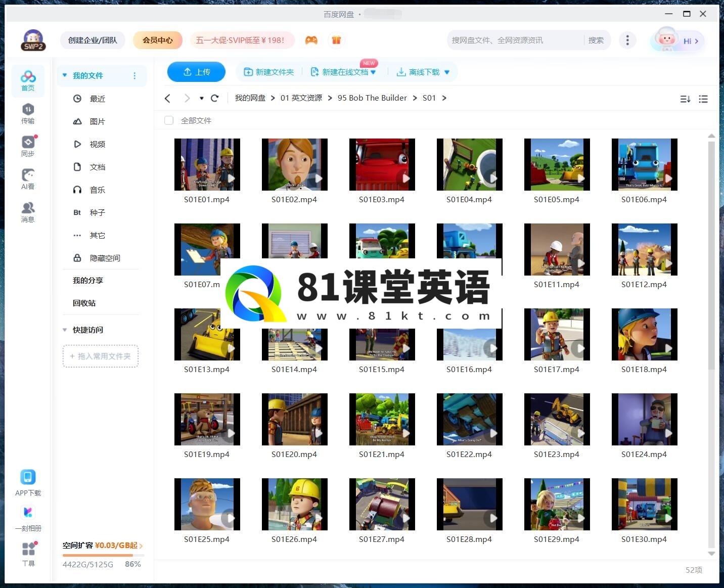Click the 视频 video play icon
Screen dimensions: 724x588
point(77,144)
